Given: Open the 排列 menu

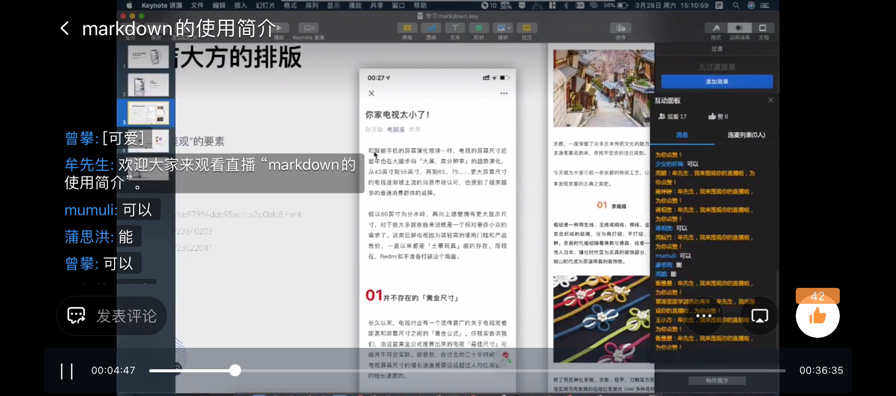Looking at the screenshot, I should tap(311, 5).
